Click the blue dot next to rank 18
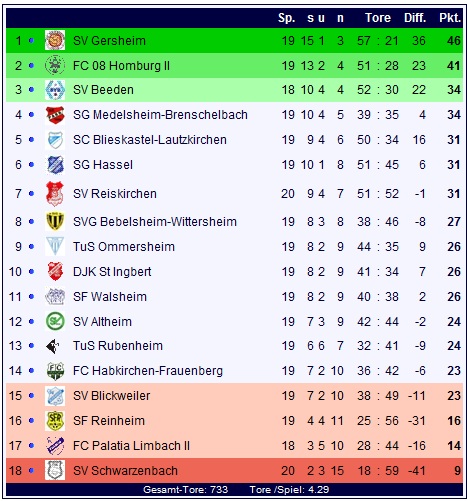This screenshot has height=501, width=467. coord(31,471)
